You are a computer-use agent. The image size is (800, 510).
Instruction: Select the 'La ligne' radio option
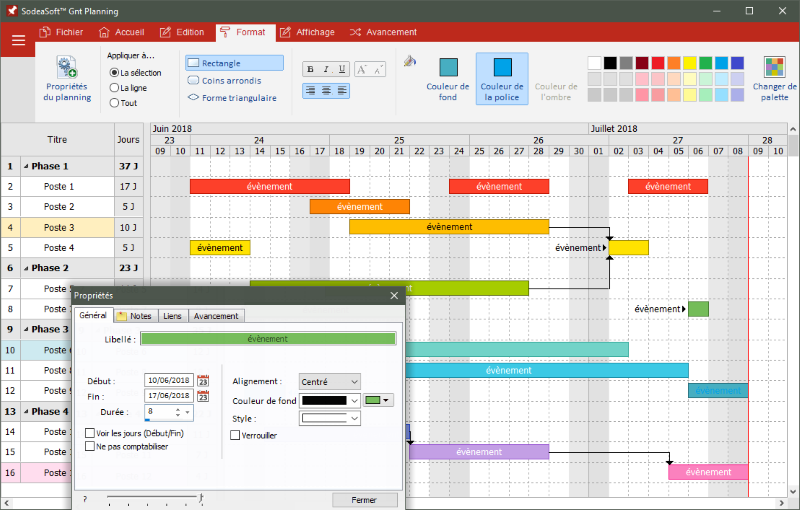click(x=114, y=88)
